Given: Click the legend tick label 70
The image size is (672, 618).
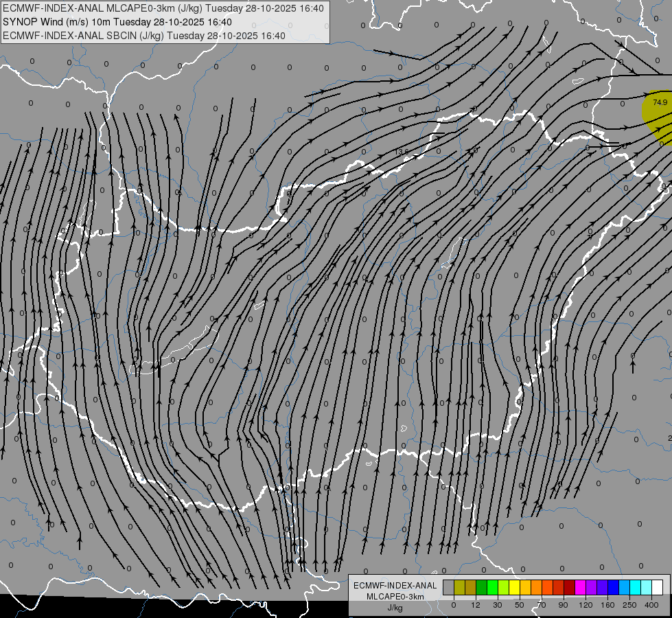Looking at the screenshot, I should coord(542,605).
